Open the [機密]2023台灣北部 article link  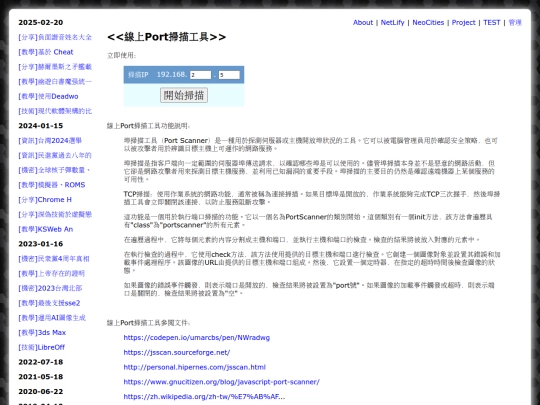(50, 288)
